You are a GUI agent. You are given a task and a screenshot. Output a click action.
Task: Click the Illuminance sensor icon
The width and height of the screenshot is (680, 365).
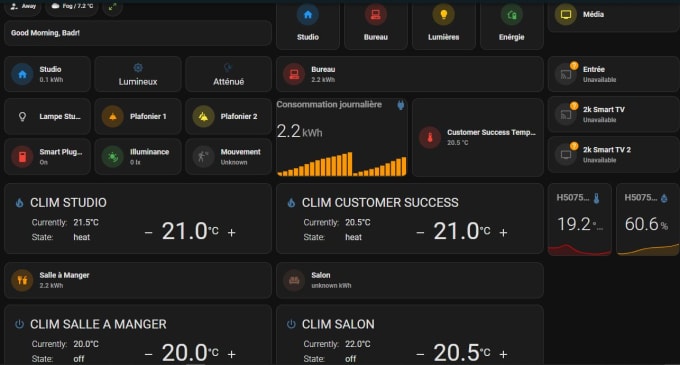pyautogui.click(x=113, y=156)
